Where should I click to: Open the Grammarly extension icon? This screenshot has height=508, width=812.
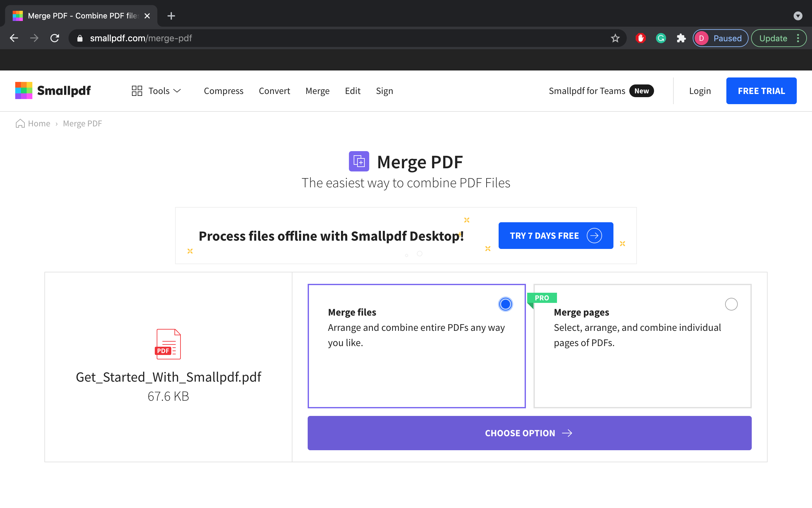pyautogui.click(x=661, y=38)
